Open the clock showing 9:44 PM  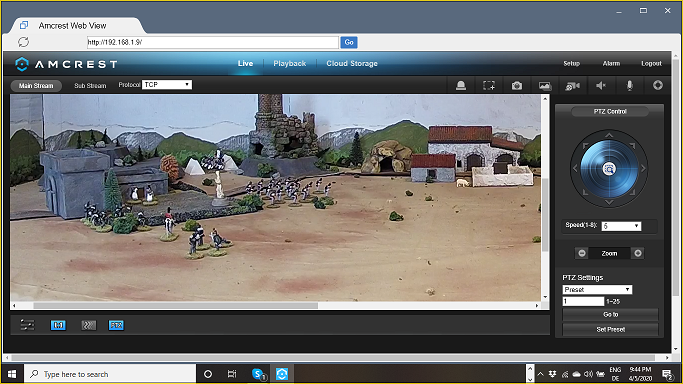[640, 374]
